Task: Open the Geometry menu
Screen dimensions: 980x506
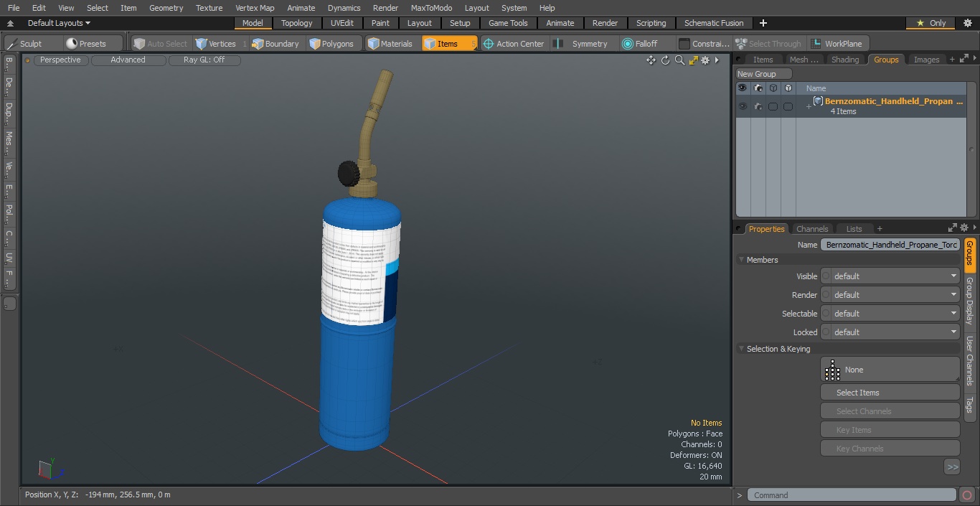Action: (166, 8)
